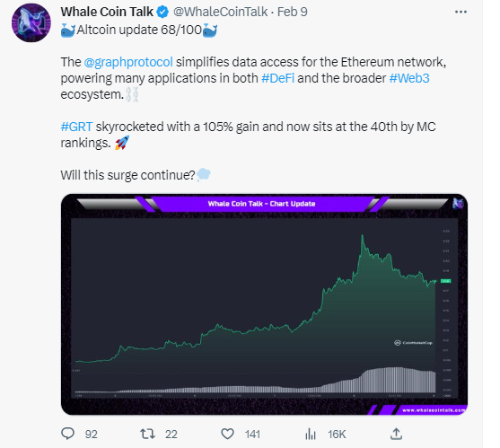Open the three-dot more options menu
Viewport: 500px width, 448px height.
click(461, 12)
